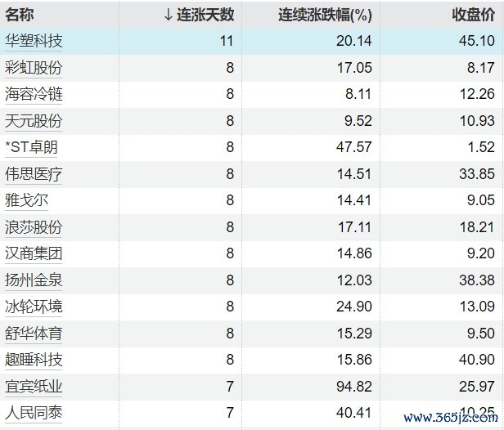Image resolution: width=504 pixels, height=430 pixels.
Task: Open stock link 冰轮环境
Action: pyautogui.click(x=34, y=307)
